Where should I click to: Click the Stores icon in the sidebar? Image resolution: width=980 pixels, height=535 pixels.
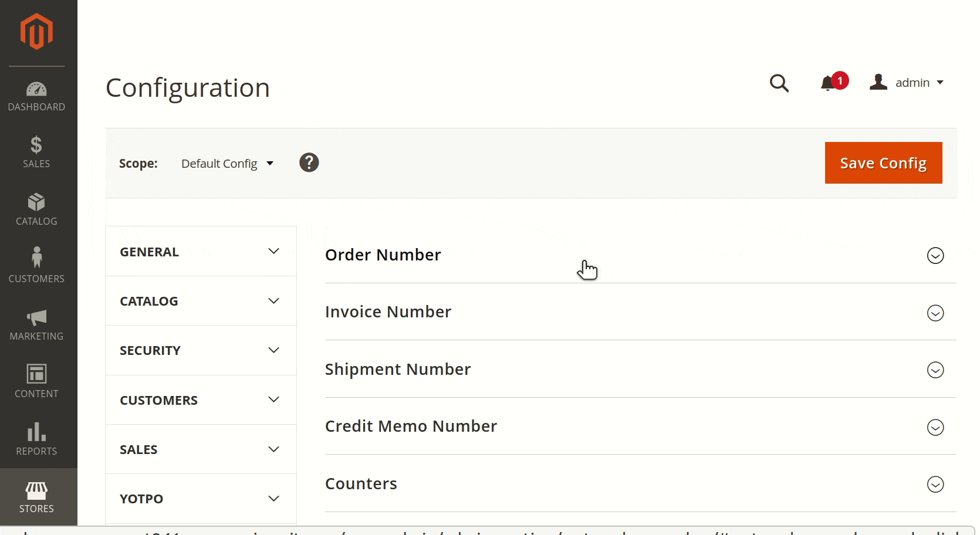[36, 496]
